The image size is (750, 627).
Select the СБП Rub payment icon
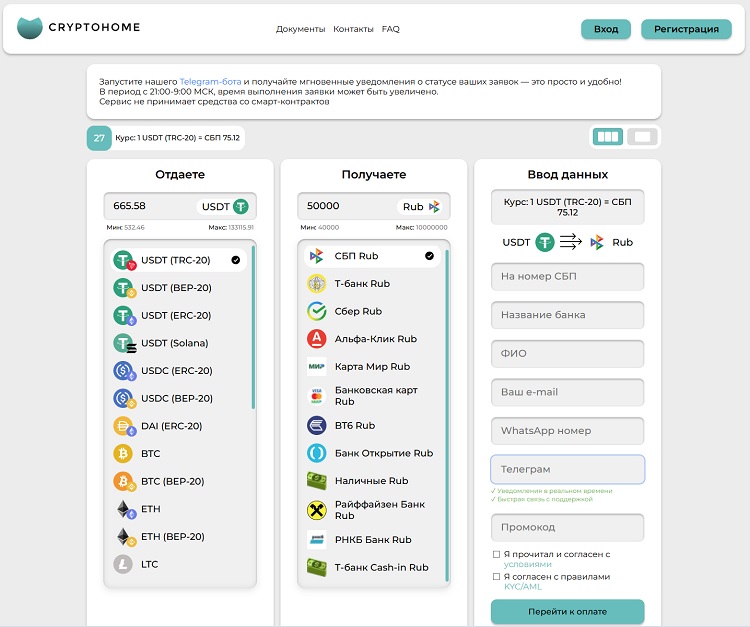coord(316,256)
